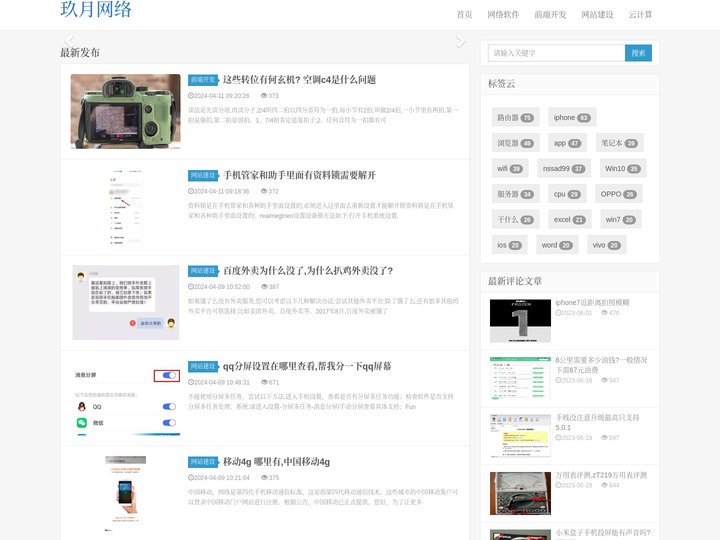Screen dimensions: 720x540
Task: Open the 百度外卖 article chat thumbnail
Action: pos(125,303)
